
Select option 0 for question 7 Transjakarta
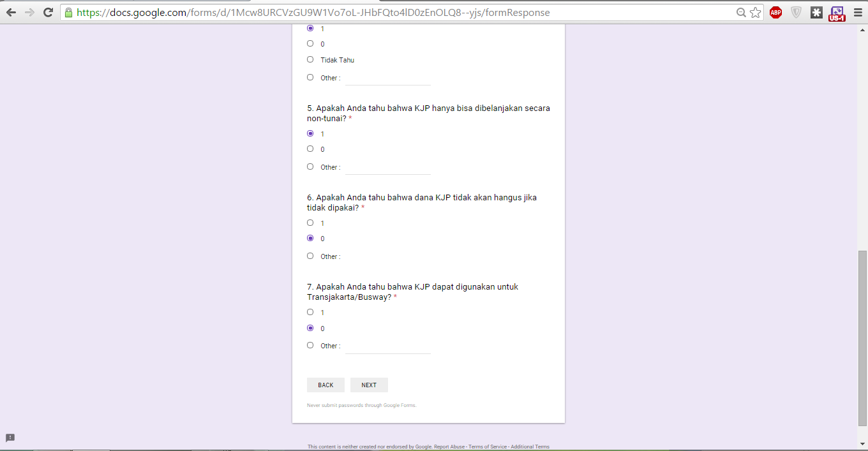(x=310, y=328)
